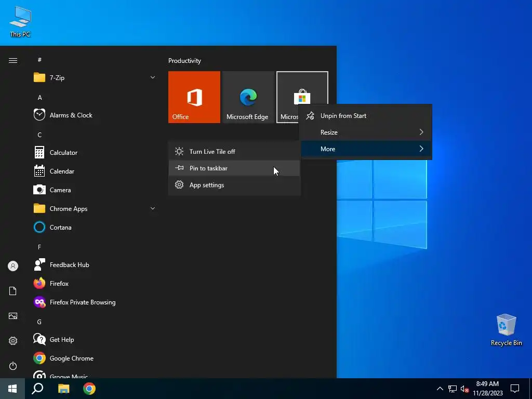Click the letter G section header

pos(39,322)
